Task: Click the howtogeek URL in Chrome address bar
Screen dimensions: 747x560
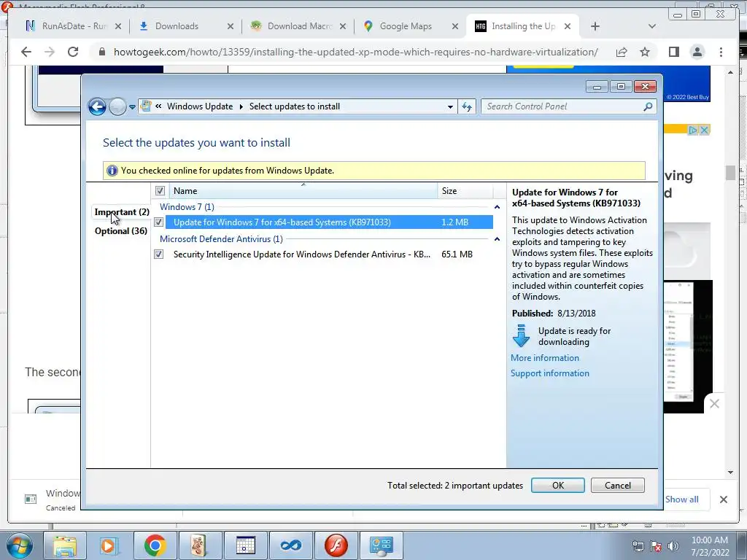Action: tap(355, 52)
